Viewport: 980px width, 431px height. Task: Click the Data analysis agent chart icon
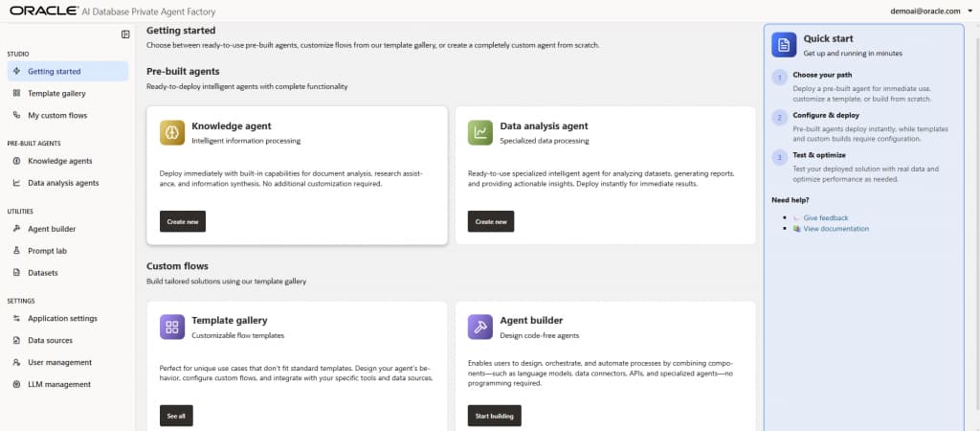480,132
